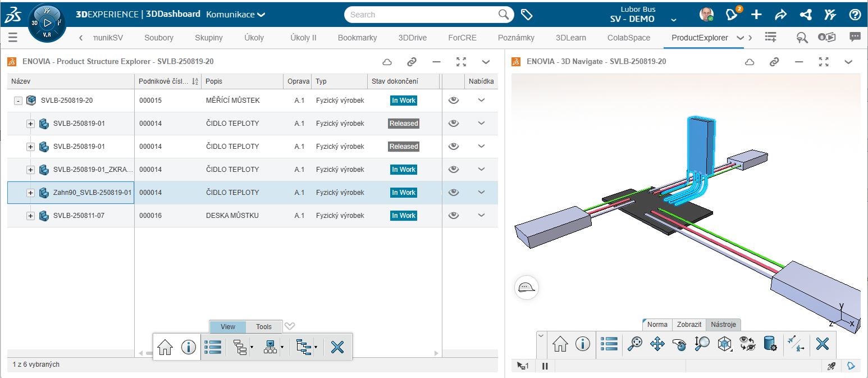This screenshot has width=868, height=378.
Task: Click the play experience icon in tab bar
Action: (x=827, y=38)
